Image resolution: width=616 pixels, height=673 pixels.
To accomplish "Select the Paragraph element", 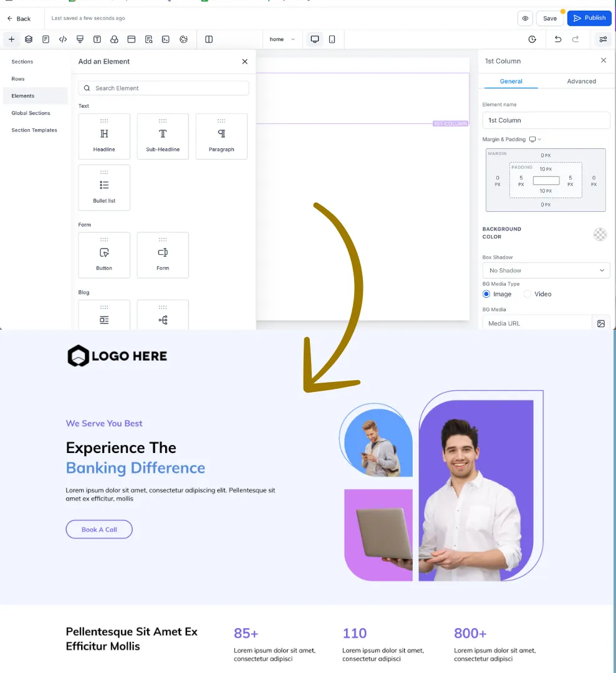I will click(x=222, y=136).
